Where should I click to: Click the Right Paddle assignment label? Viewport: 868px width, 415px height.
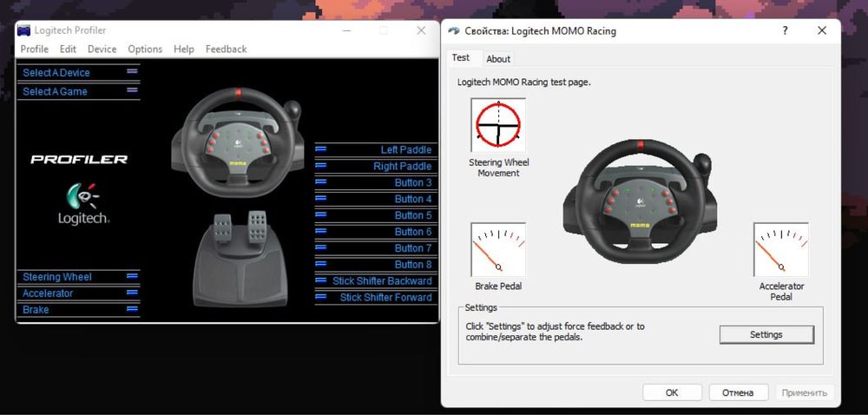(x=403, y=166)
